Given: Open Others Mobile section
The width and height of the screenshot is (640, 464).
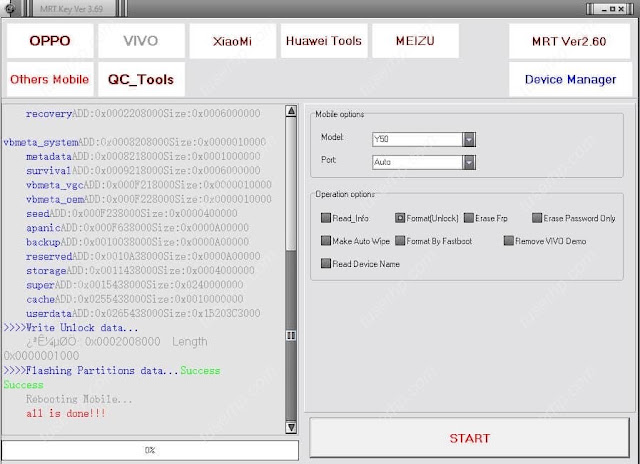Looking at the screenshot, I should click(50, 79).
